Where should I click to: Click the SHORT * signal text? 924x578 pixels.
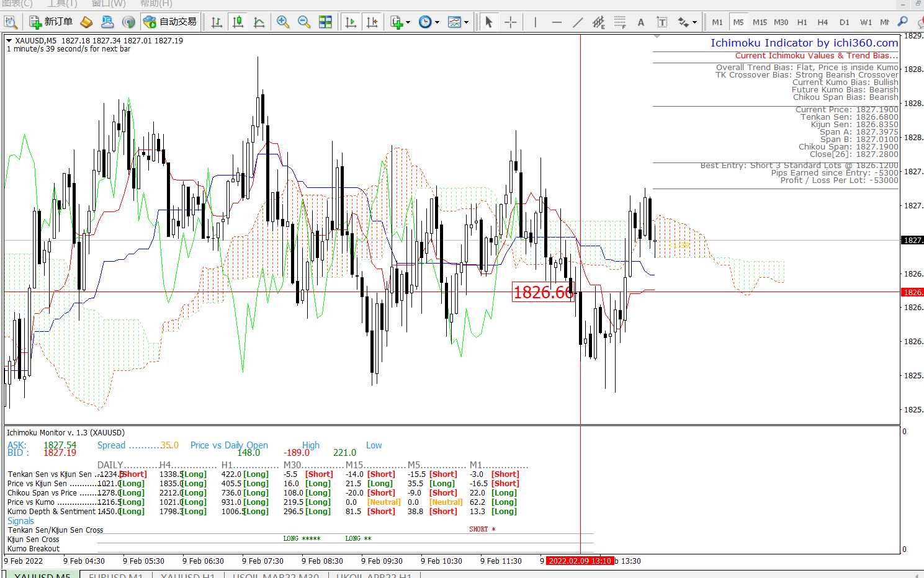(x=482, y=529)
